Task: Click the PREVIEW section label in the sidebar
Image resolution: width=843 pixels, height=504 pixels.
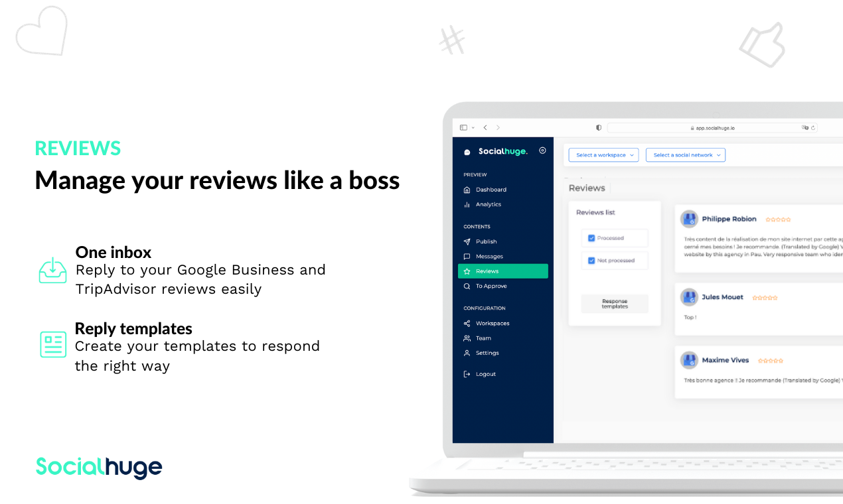Action: (475, 175)
